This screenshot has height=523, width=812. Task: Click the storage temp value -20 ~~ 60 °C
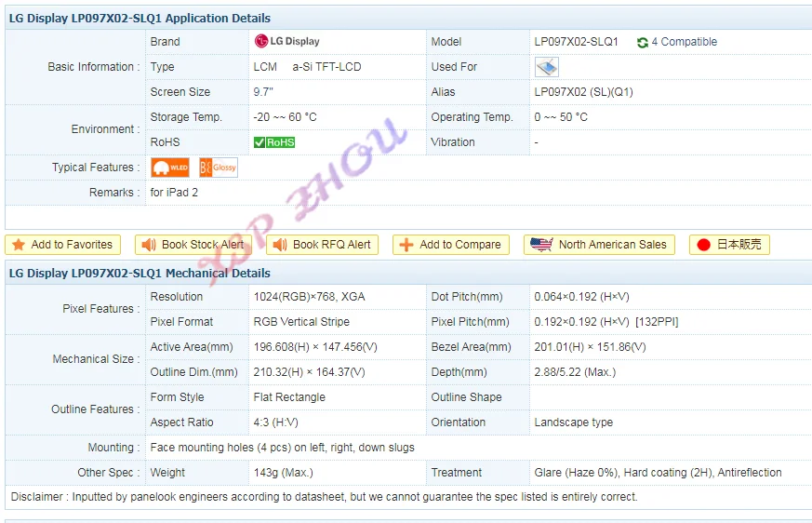tap(285, 117)
